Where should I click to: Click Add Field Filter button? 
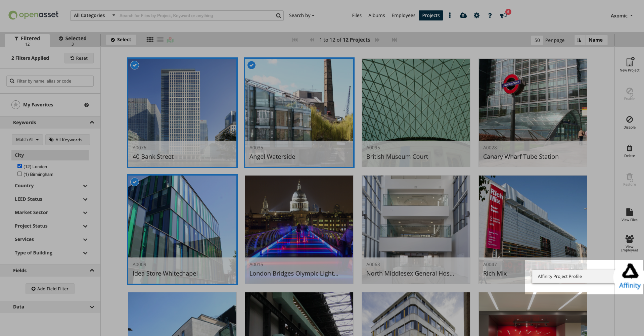click(x=50, y=289)
